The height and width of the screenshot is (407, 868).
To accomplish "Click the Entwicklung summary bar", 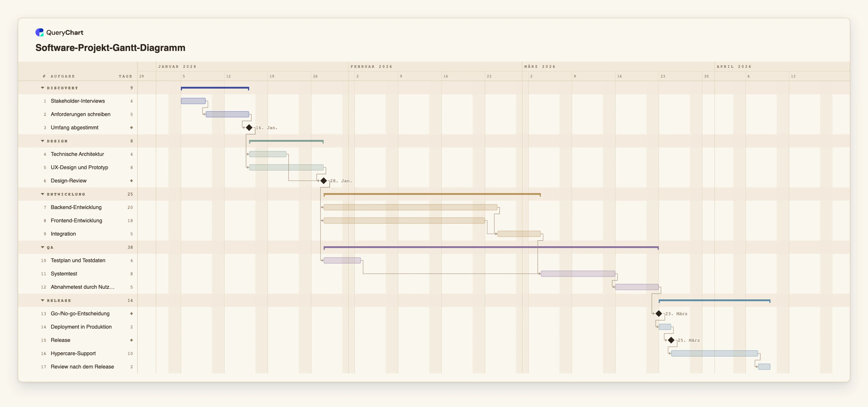I will pos(432,195).
